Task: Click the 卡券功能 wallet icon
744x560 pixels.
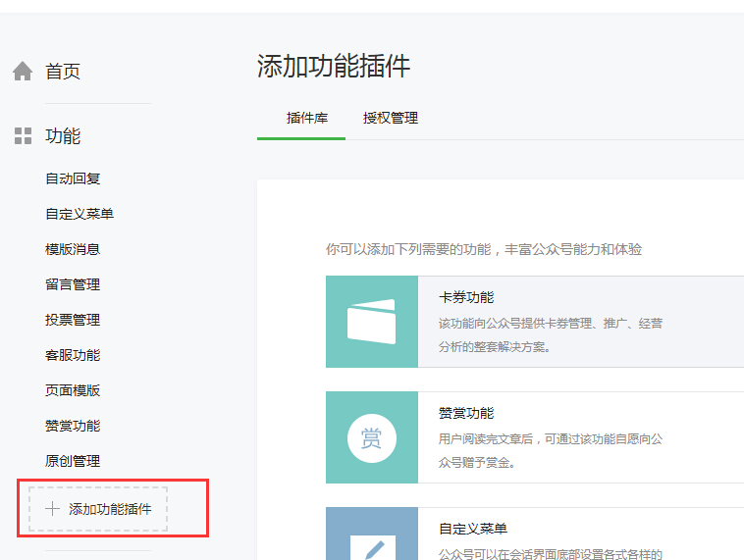Action: click(x=372, y=322)
